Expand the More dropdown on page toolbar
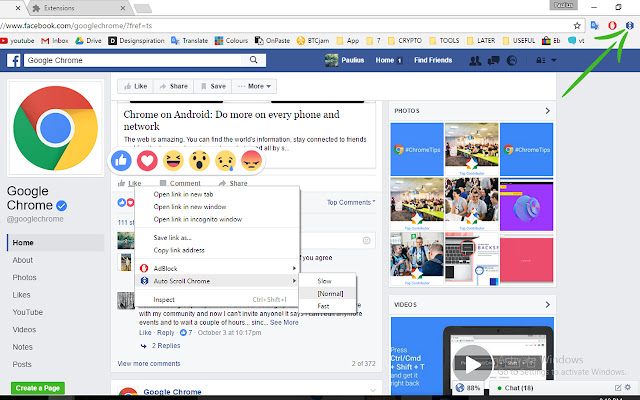This screenshot has height=400, width=640. [x=254, y=86]
